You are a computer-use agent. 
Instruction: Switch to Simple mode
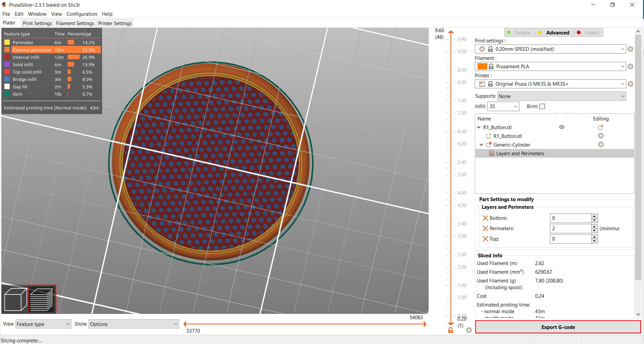pyautogui.click(x=519, y=33)
